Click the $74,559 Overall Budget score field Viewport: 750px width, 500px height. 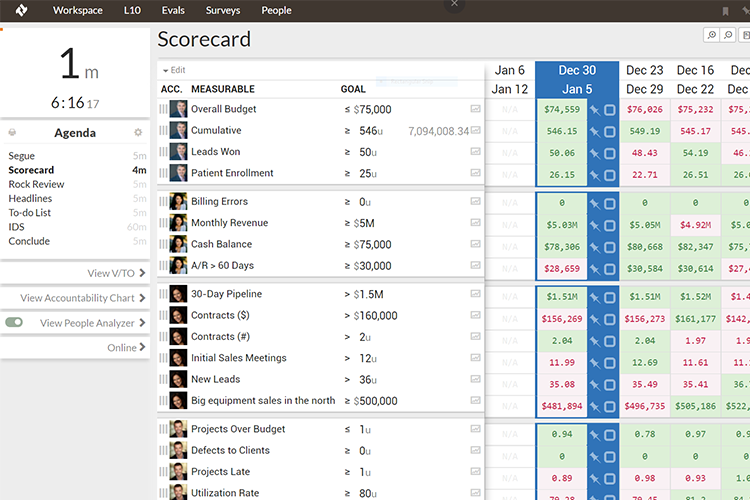point(562,110)
